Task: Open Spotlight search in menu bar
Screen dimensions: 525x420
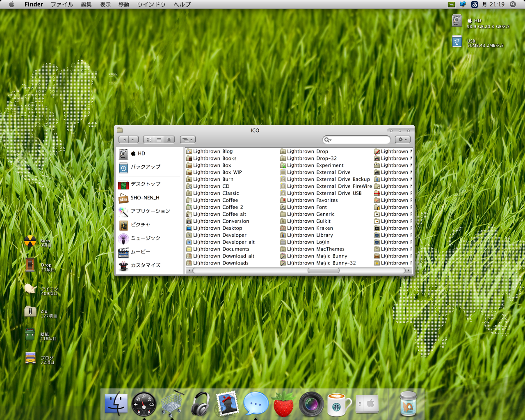Action: (513, 4)
